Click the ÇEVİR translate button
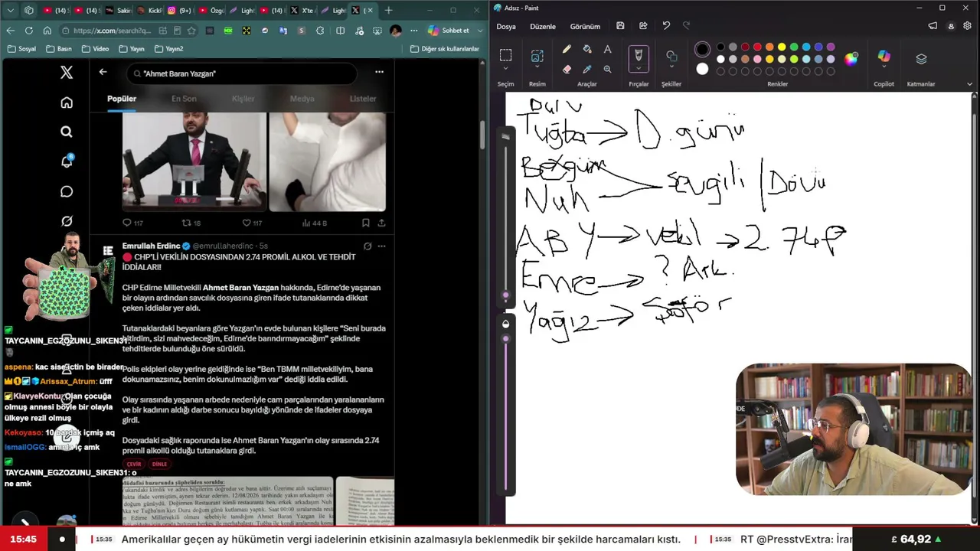This screenshot has width=980, height=551. point(134,464)
